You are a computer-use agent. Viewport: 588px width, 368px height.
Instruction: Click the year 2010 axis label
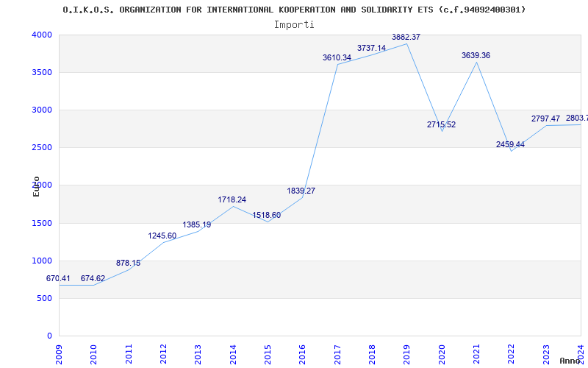point(93,355)
